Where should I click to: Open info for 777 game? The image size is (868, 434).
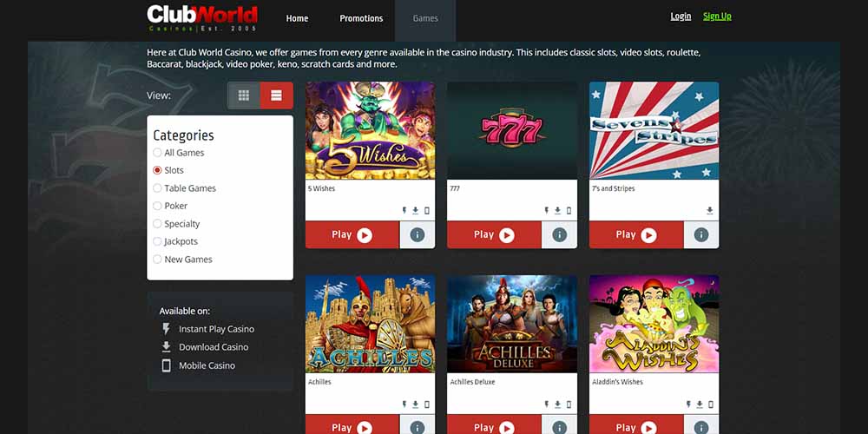pyautogui.click(x=559, y=234)
